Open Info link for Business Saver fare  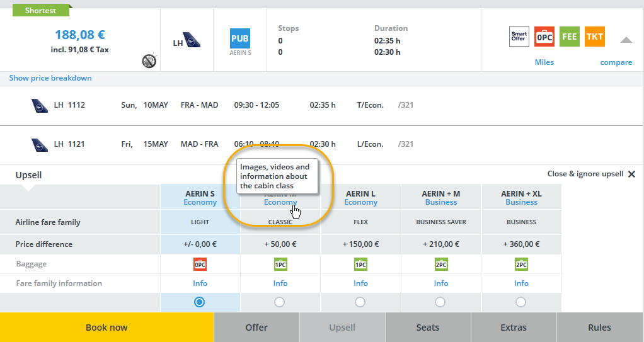pos(441,283)
